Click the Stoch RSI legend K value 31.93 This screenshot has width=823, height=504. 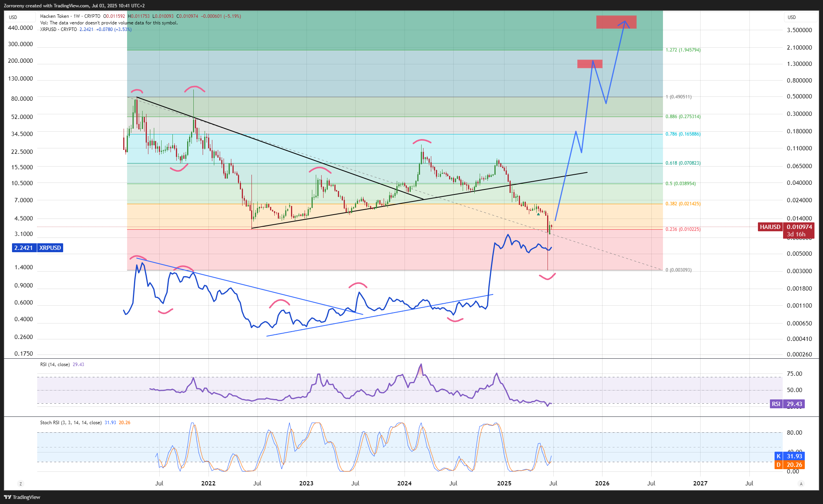click(x=110, y=423)
